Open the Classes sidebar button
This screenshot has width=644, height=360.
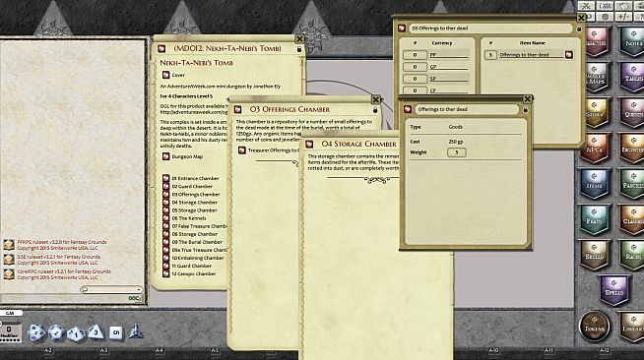point(632,219)
